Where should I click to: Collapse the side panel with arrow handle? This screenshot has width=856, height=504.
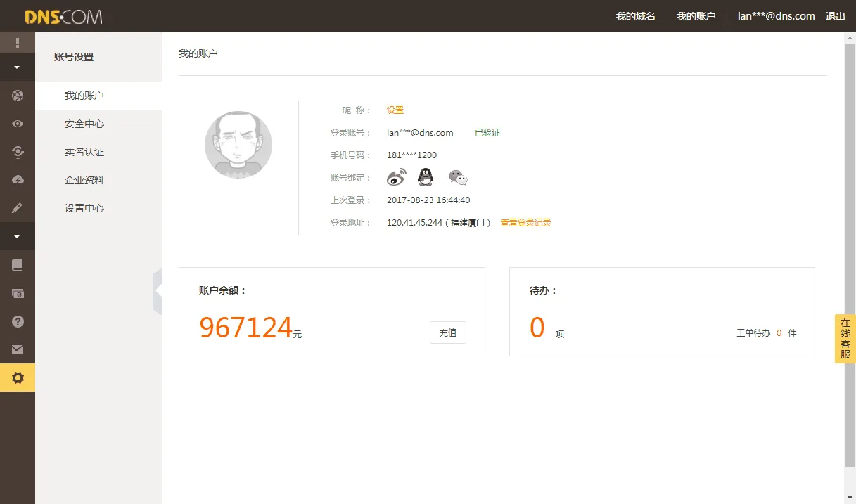[158, 290]
